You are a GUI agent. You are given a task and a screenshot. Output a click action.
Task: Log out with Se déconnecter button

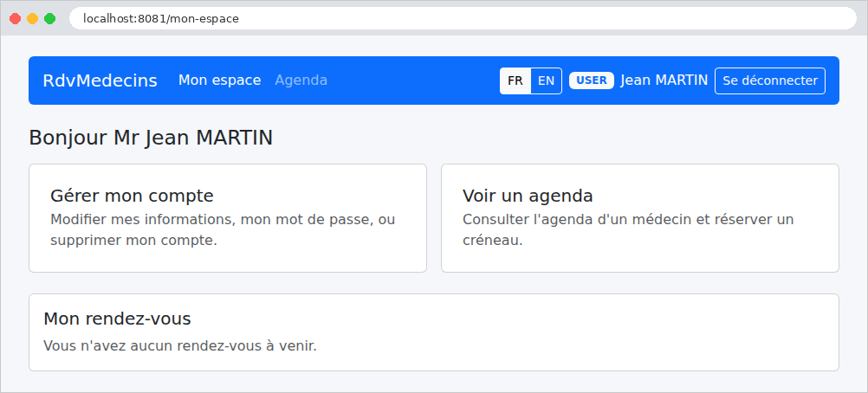coord(770,81)
